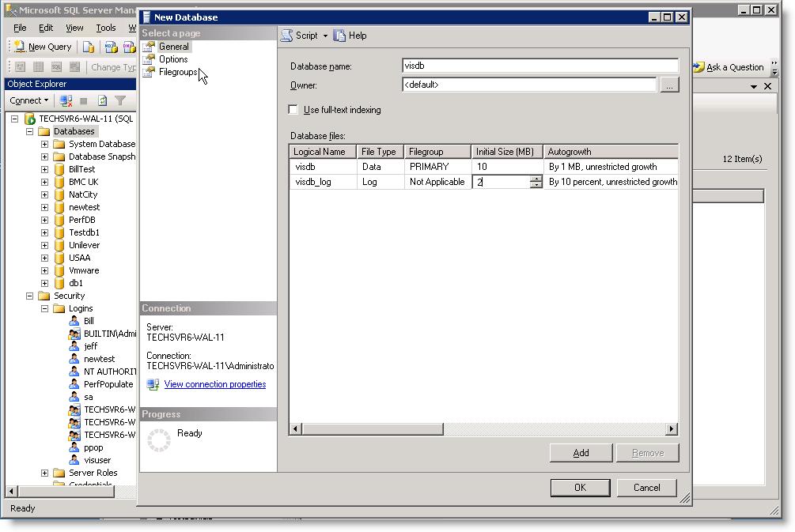The width and height of the screenshot is (795, 532).
Task: Open the Tools menu
Action: tap(106, 28)
